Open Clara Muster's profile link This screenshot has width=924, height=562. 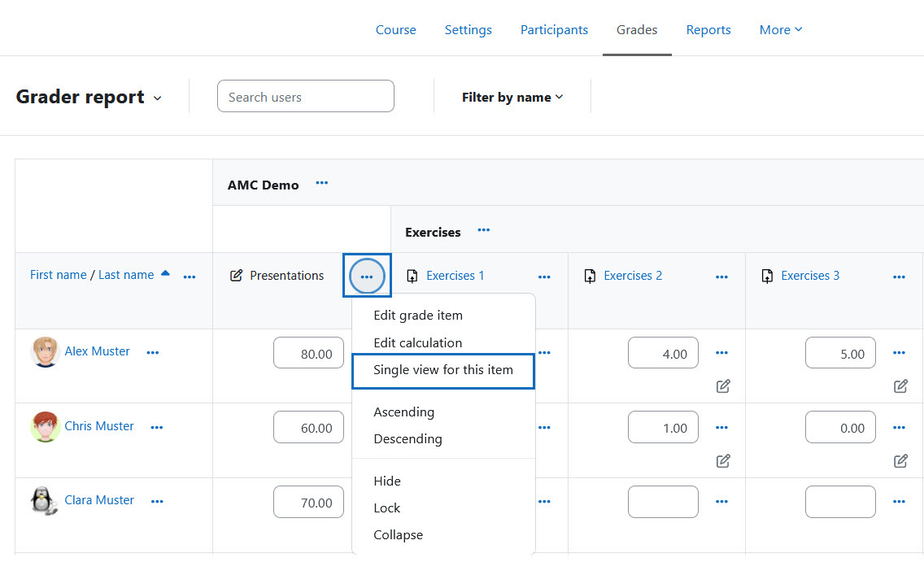pyautogui.click(x=99, y=501)
